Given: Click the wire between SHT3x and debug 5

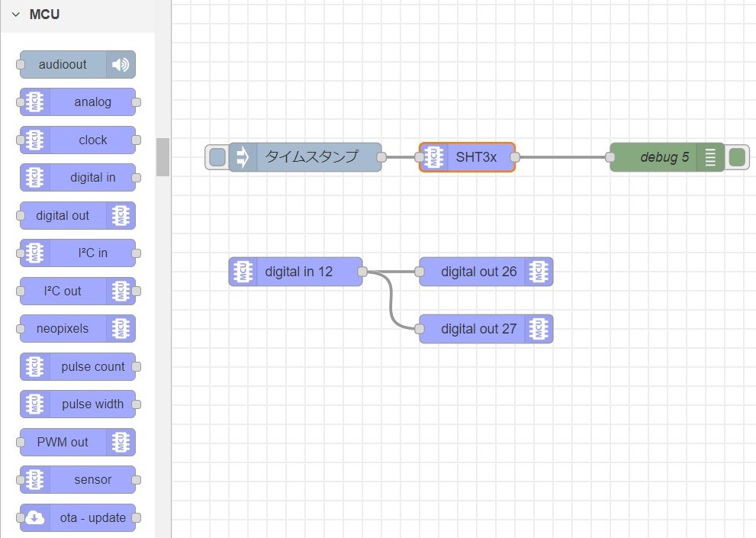Looking at the screenshot, I should click(565, 157).
